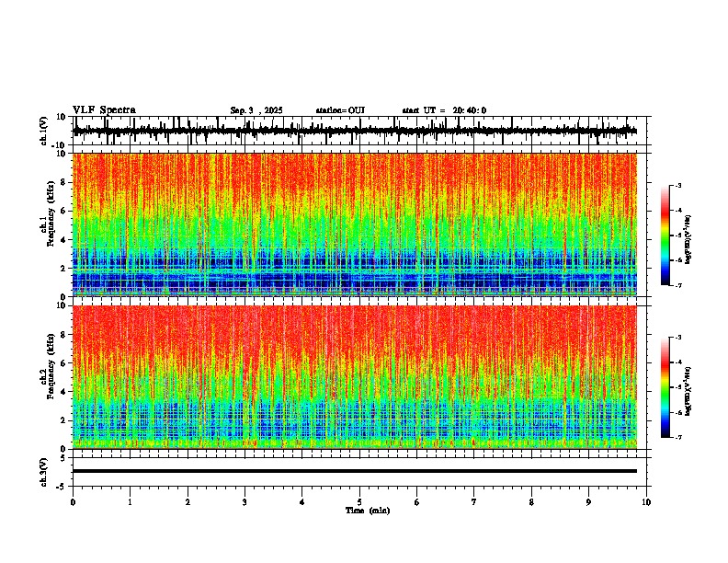The height and width of the screenshot is (563, 728).
Task: Click the ch.1 voltage waveform trace panel
Action: point(361,131)
